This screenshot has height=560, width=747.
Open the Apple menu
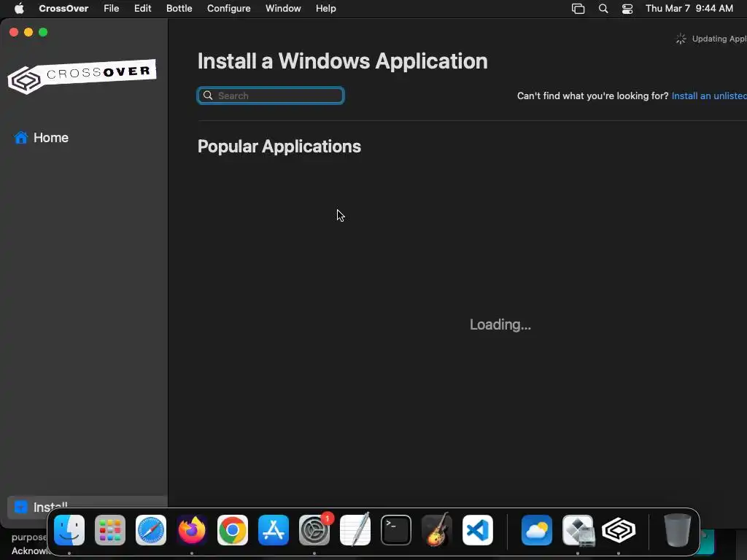click(x=19, y=8)
